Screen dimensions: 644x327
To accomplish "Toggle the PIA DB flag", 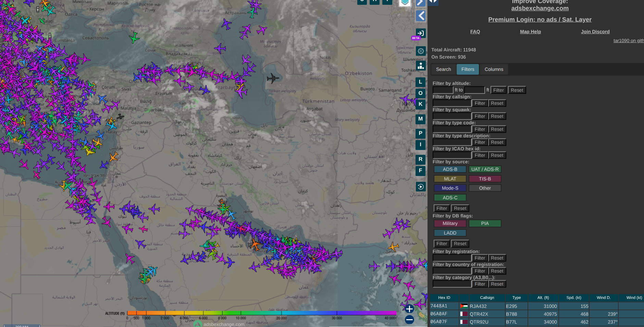I will point(485,223).
